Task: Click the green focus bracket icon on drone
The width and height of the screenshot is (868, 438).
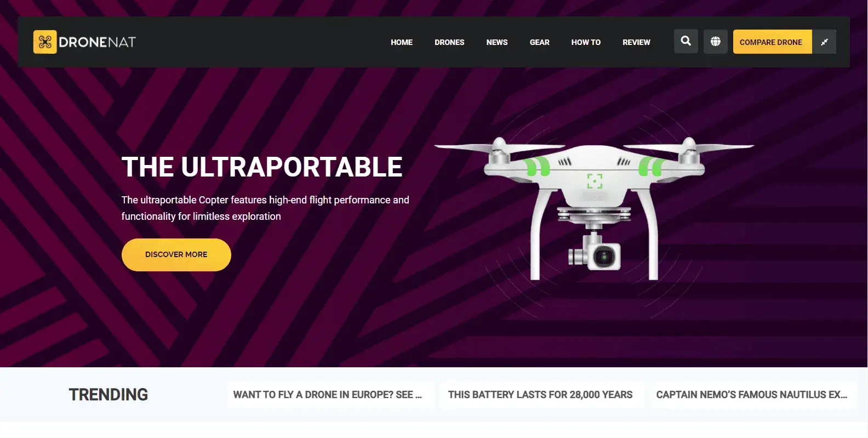Action: coord(595,181)
